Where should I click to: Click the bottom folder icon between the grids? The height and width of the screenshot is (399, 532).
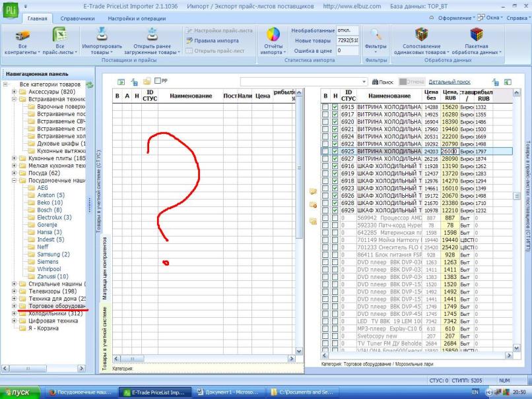coord(313,222)
